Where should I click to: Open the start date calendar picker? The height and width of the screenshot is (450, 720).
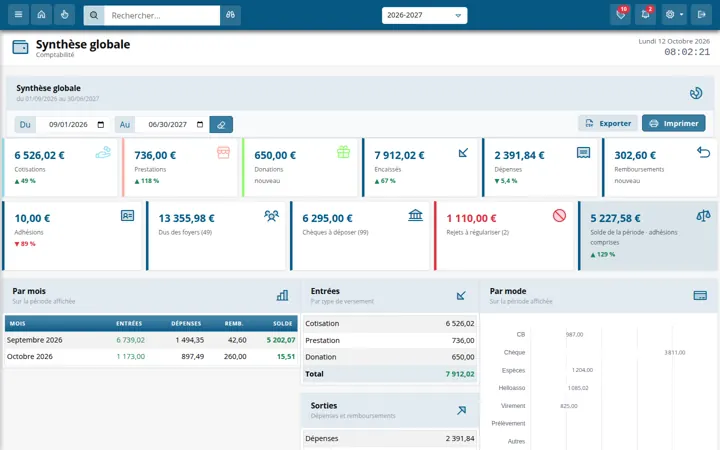[101, 124]
